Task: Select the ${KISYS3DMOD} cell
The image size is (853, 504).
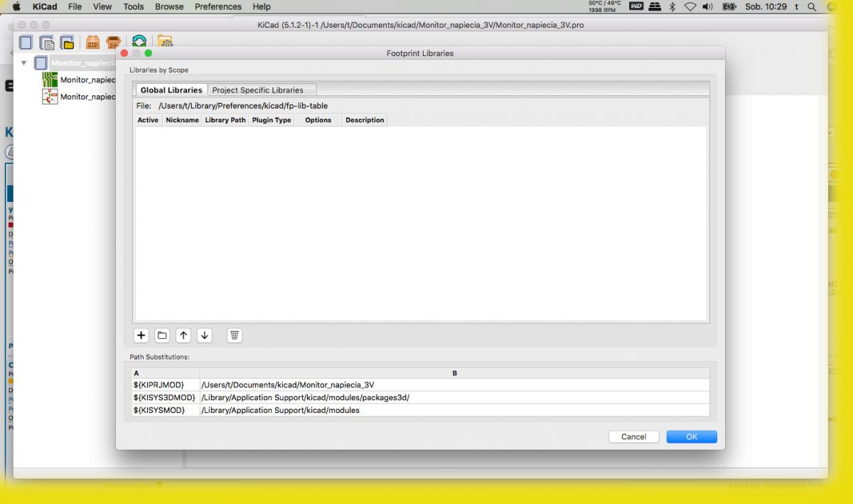Action: [166, 397]
